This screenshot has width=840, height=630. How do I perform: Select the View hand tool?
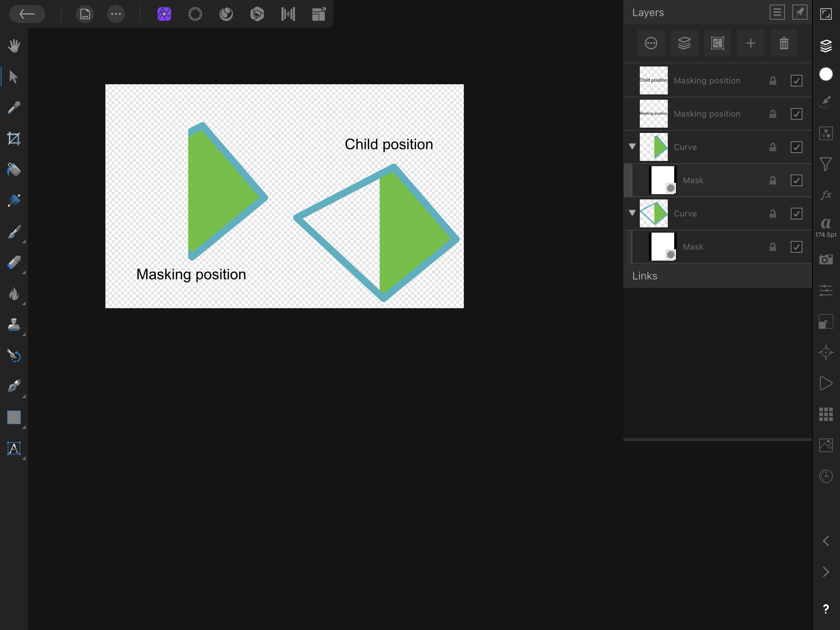click(14, 46)
